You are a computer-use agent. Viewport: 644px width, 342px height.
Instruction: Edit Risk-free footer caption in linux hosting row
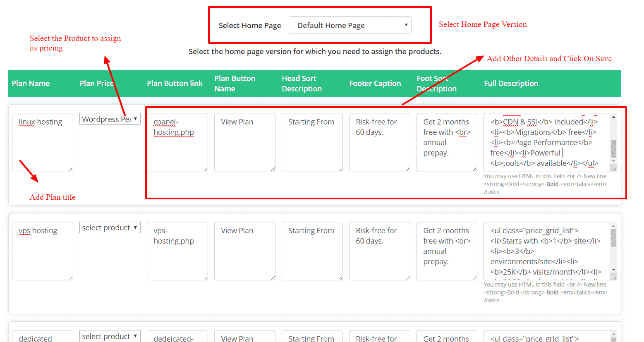click(379, 142)
